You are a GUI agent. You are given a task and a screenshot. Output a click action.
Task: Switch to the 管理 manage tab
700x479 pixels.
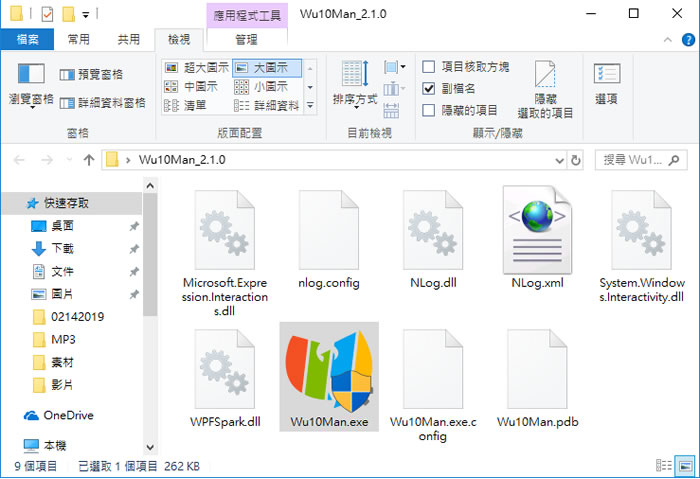pos(247,39)
